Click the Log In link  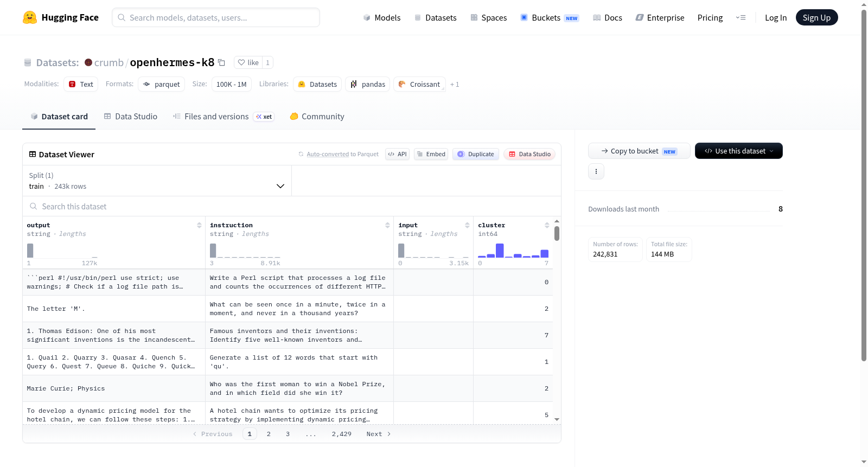(776, 17)
